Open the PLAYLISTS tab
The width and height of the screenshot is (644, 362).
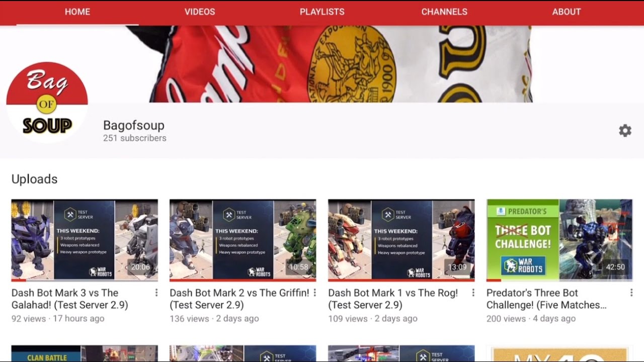[x=322, y=12]
